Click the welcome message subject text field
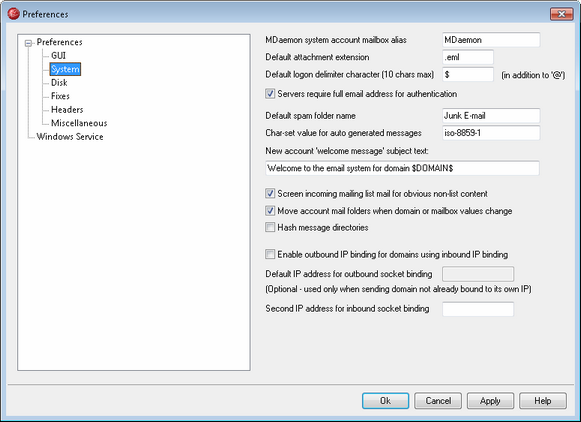This screenshot has height=422, width=581. click(x=402, y=168)
